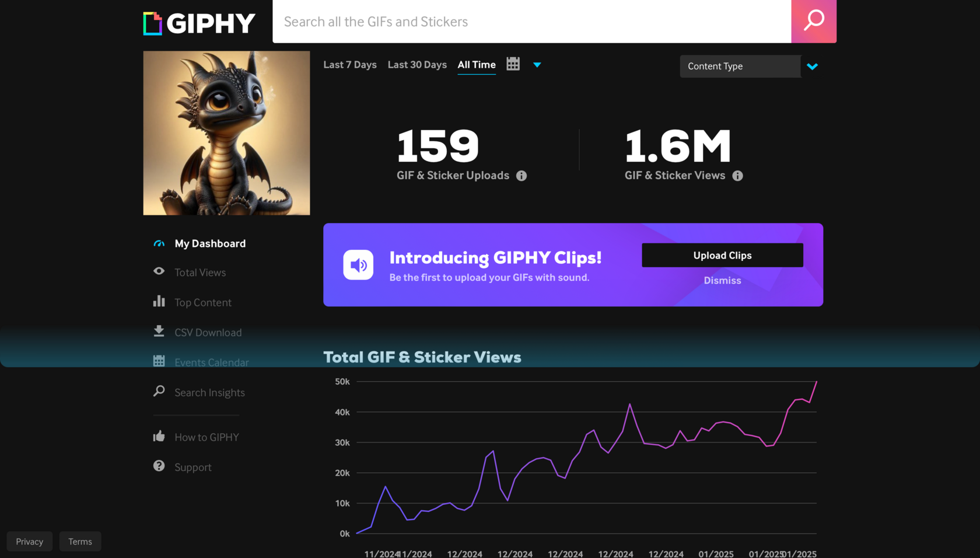Open the Privacy link
Viewport: 980px width, 558px height.
30,542
